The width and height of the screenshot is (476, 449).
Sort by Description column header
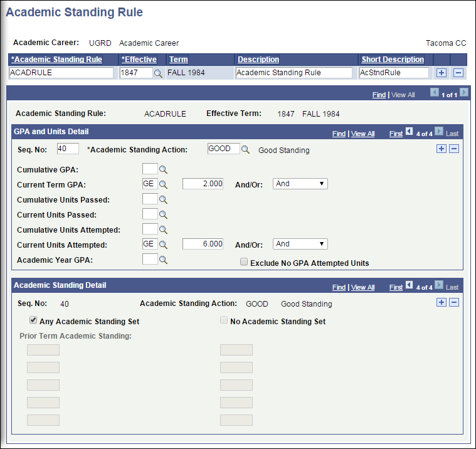point(258,59)
